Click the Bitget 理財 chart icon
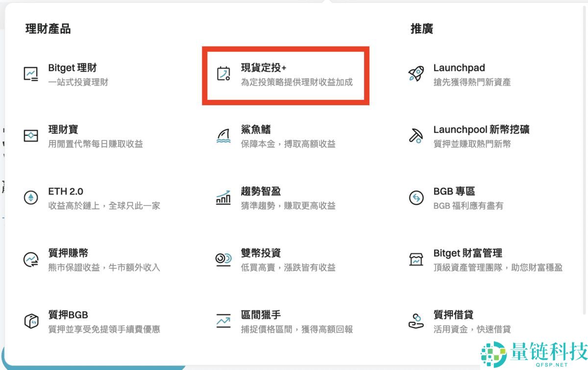 pyautogui.click(x=31, y=73)
